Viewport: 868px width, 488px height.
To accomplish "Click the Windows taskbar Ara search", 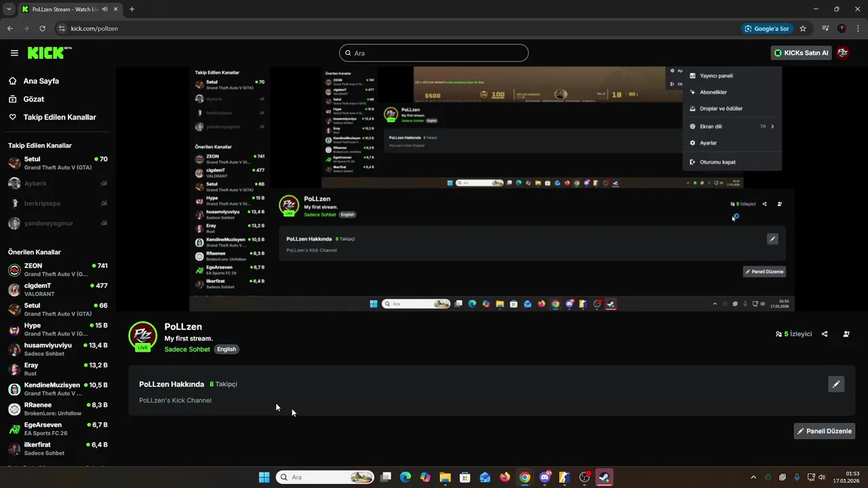I will pos(325,477).
